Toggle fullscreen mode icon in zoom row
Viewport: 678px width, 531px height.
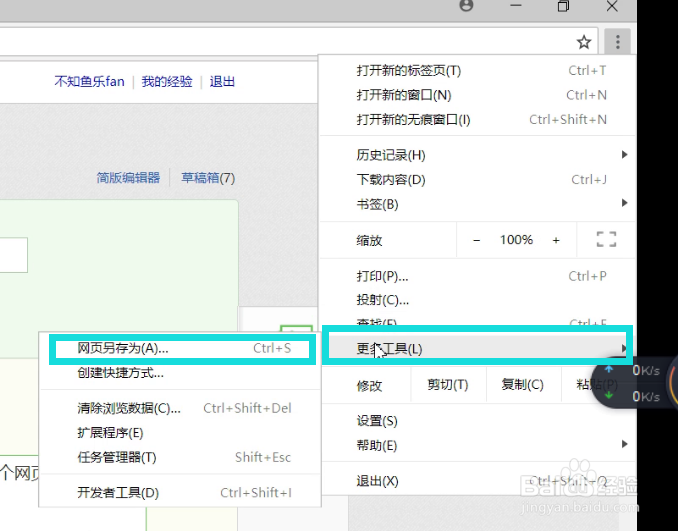(606, 239)
